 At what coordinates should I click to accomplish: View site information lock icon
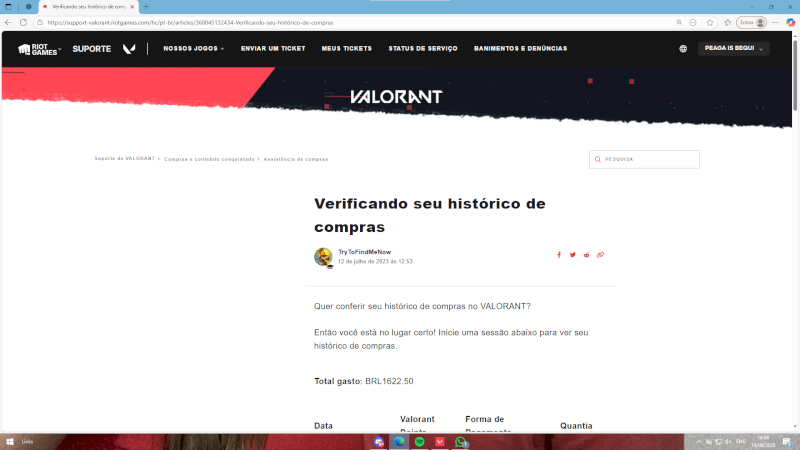coord(40,22)
